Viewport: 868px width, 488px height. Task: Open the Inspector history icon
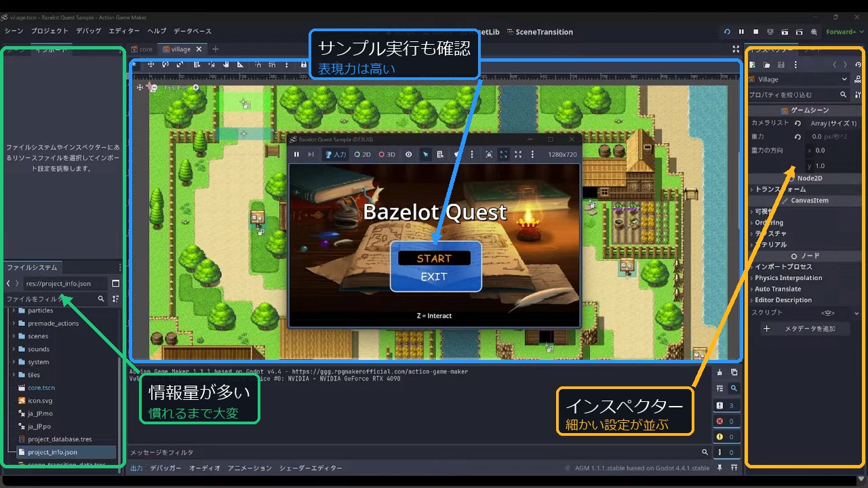[858, 65]
